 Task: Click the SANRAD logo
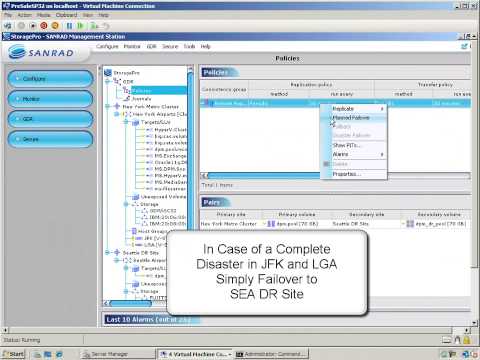[41, 53]
